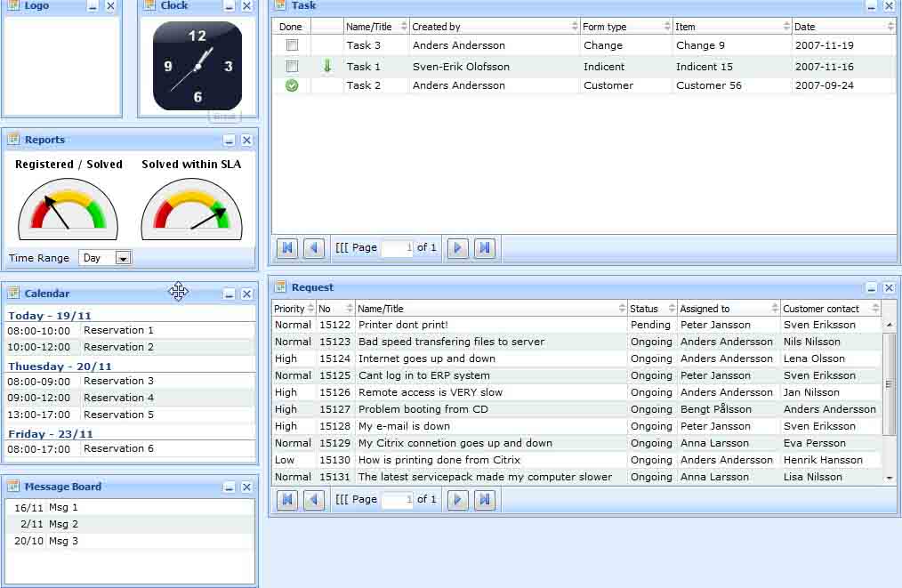Select Bengt Pålsson in the Request list
The width and height of the screenshot is (902, 588).
715,409
